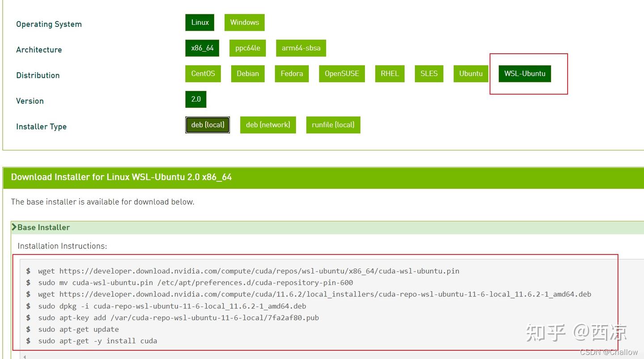Image resolution: width=644 pixels, height=359 pixels.
Task: Pick the deb (local) installer type
Action: click(207, 125)
